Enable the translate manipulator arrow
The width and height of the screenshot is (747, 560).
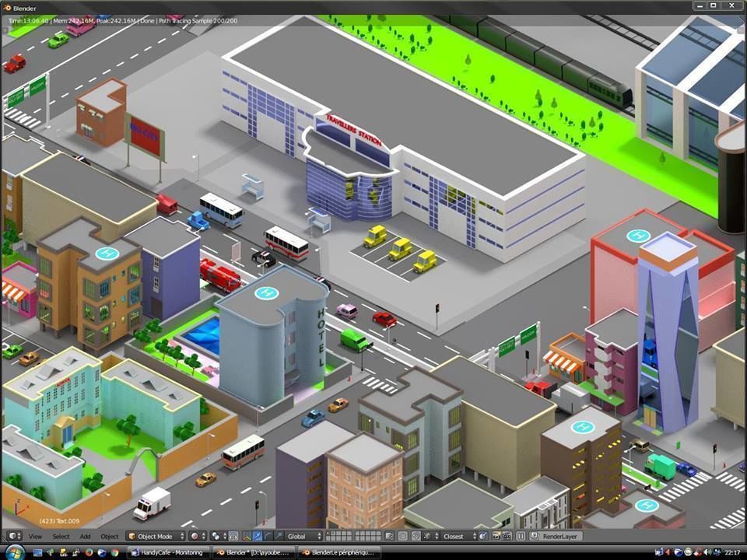pyautogui.click(x=258, y=536)
